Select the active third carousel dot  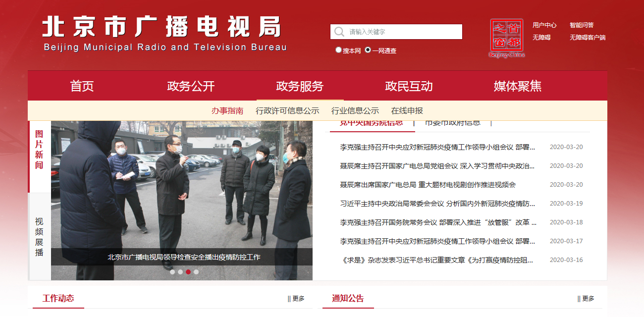pos(188,272)
